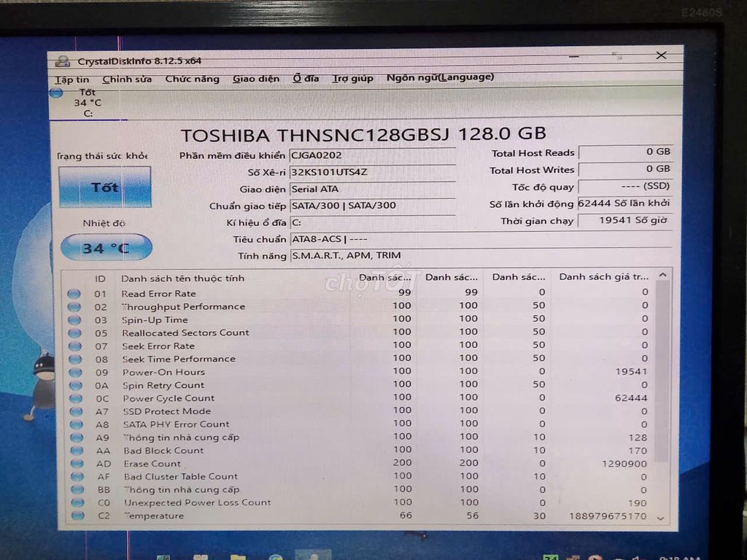
Task: Click status icon for SSD Protect Mode
Action: coord(76,411)
